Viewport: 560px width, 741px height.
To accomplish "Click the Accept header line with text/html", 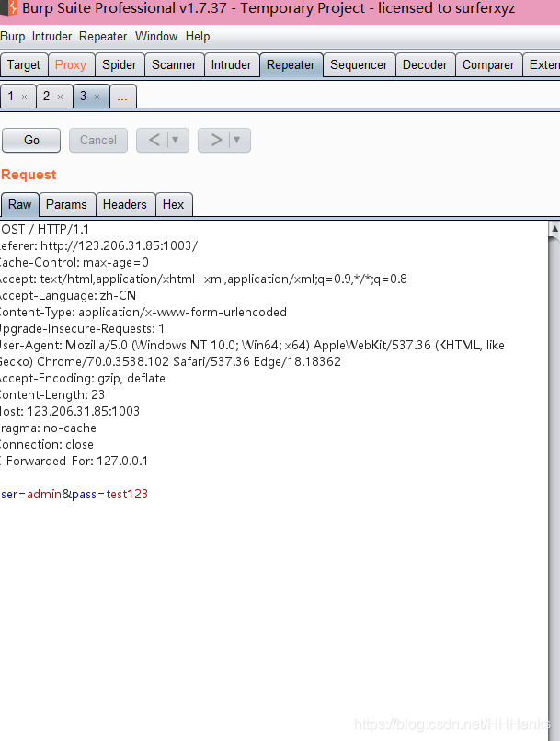I will point(204,279).
